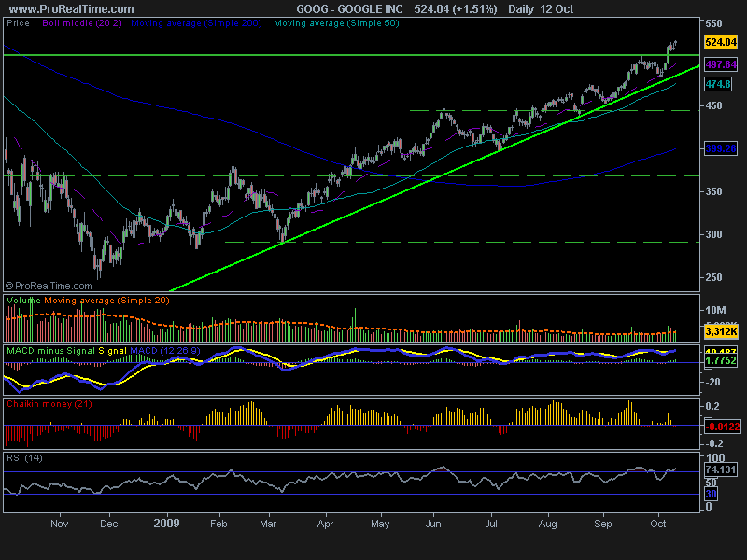Click the 450 price axis label
The width and height of the screenshot is (747, 560).
[x=713, y=105]
